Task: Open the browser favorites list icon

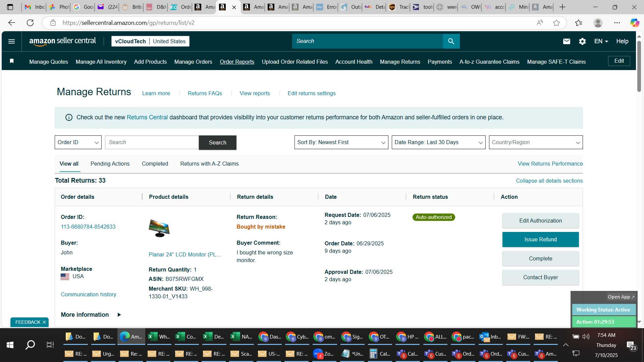Action: click(x=579, y=23)
